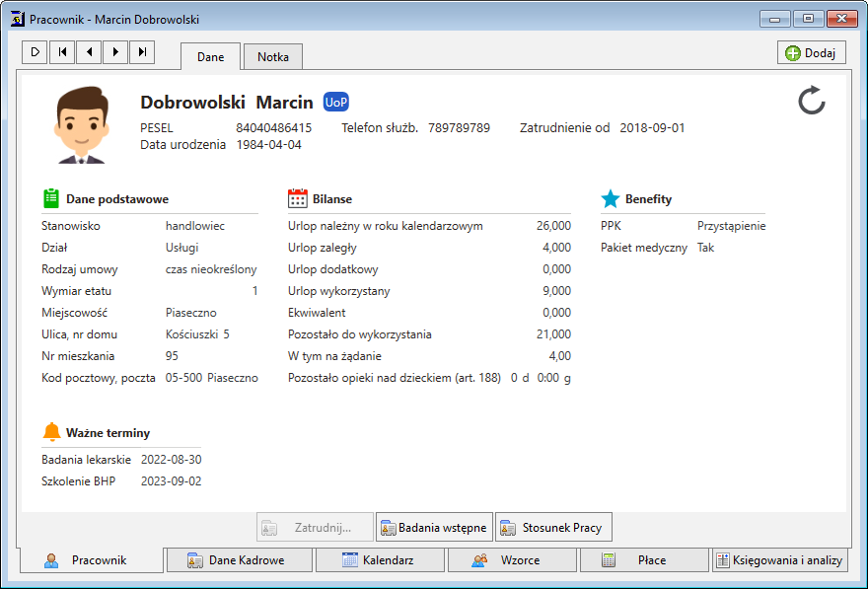
Task: Switch to the Płace tab
Action: pyautogui.click(x=644, y=560)
